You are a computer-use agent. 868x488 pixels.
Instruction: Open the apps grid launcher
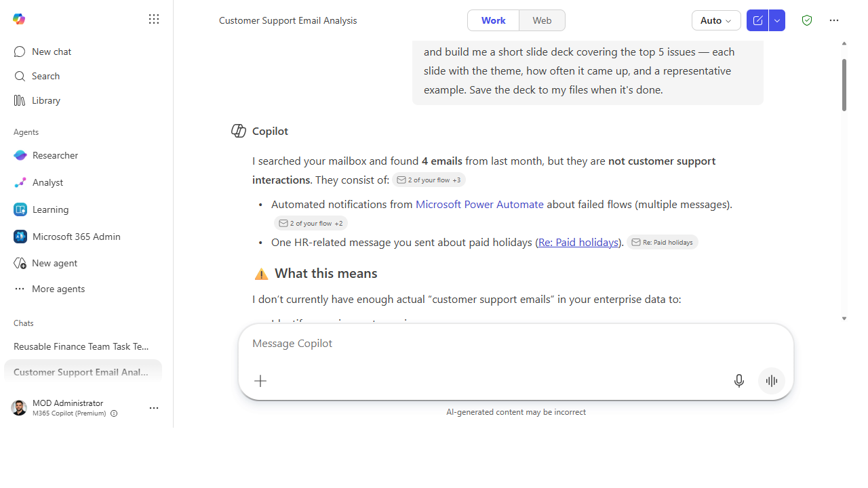click(154, 19)
